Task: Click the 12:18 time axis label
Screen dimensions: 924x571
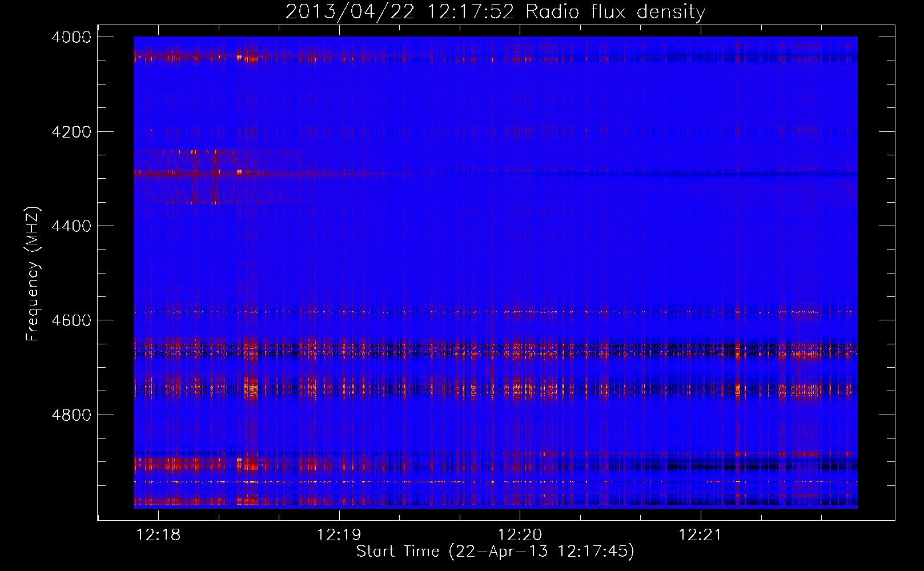Action: tap(159, 535)
